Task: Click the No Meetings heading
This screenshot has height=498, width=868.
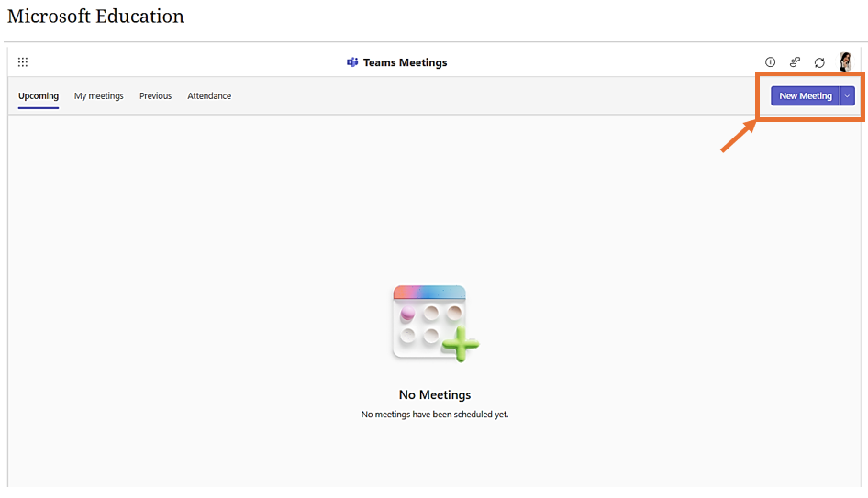Action: point(435,394)
